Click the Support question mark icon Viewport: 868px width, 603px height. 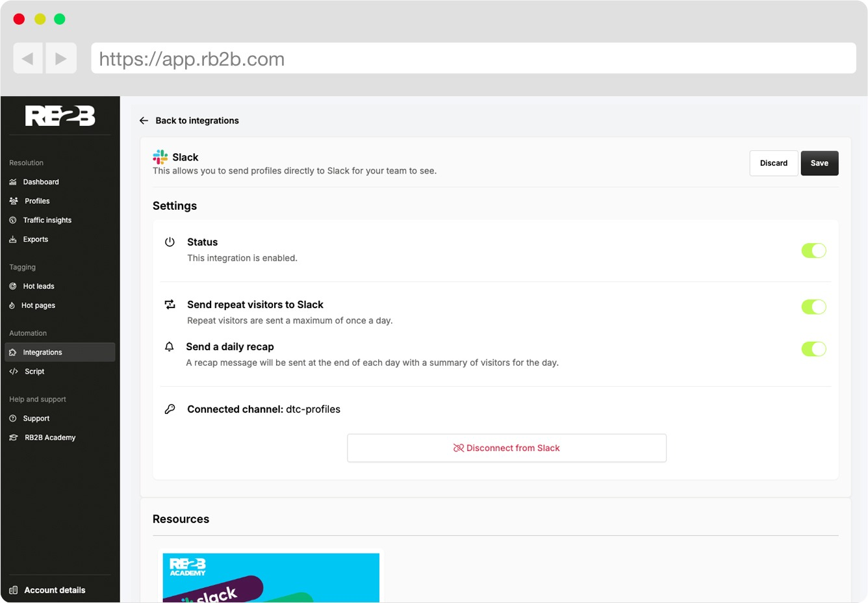point(13,418)
